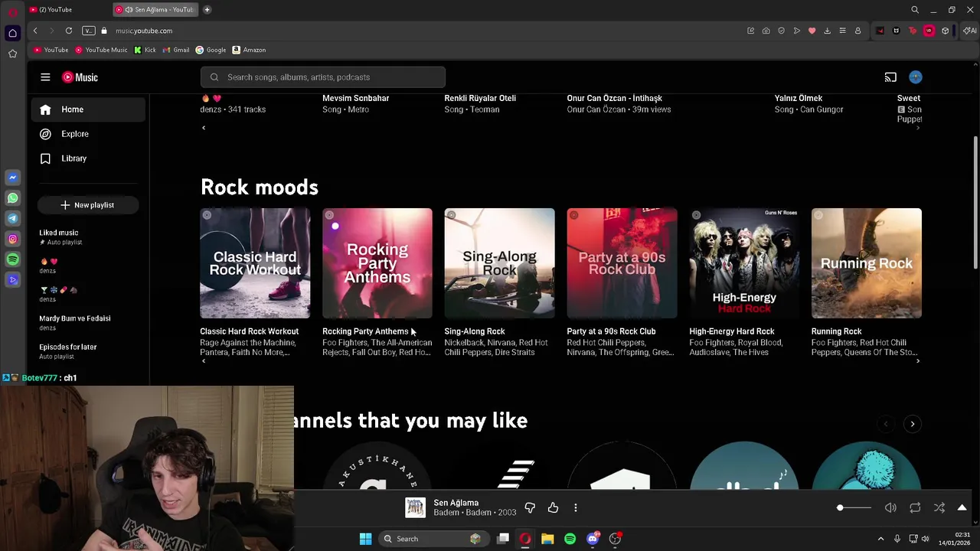Dislike the song Sen Ağlama
This screenshot has height=551, width=980.
530,507
